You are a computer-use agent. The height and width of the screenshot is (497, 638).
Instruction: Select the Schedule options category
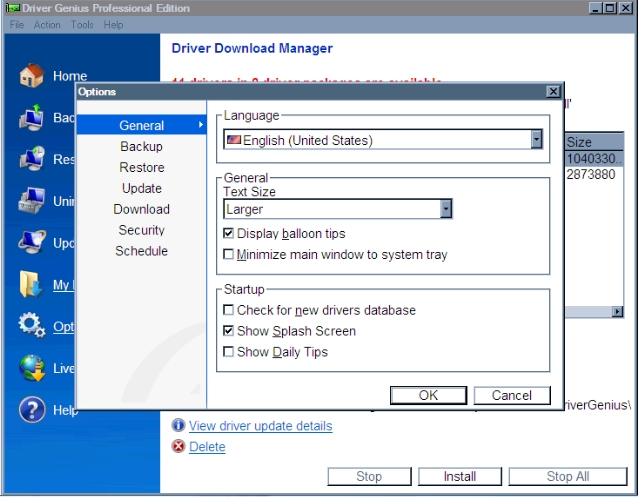142,251
